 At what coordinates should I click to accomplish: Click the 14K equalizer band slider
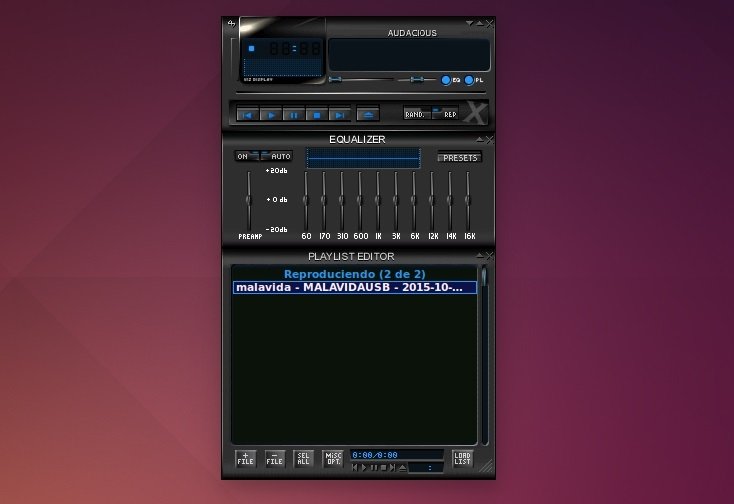[x=450, y=200]
